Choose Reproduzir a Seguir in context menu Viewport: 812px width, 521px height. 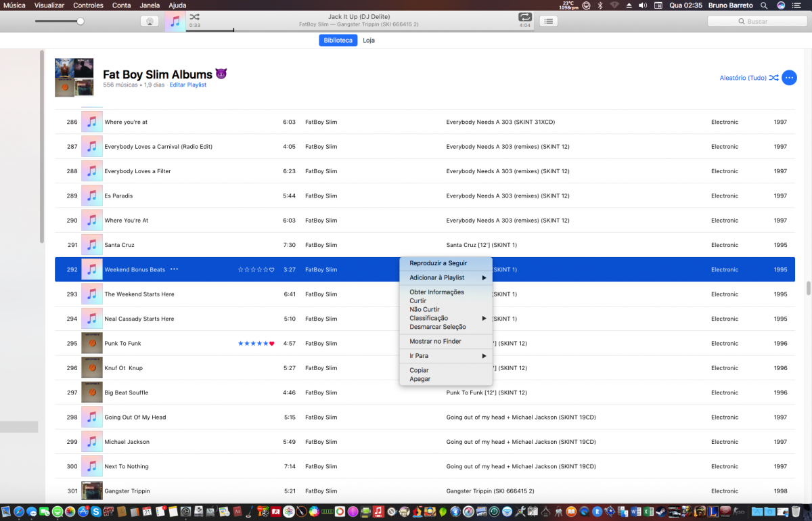(x=446, y=263)
